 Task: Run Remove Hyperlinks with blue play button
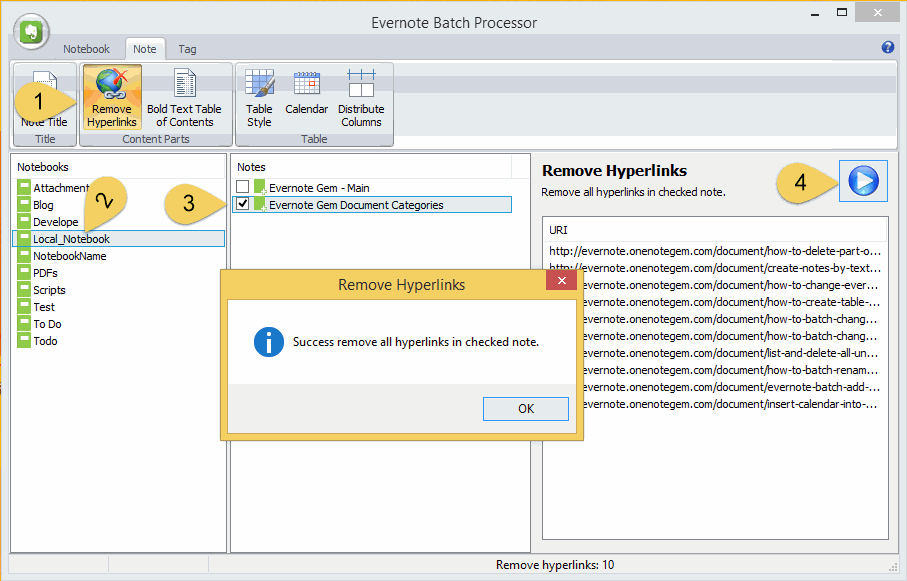(x=863, y=181)
